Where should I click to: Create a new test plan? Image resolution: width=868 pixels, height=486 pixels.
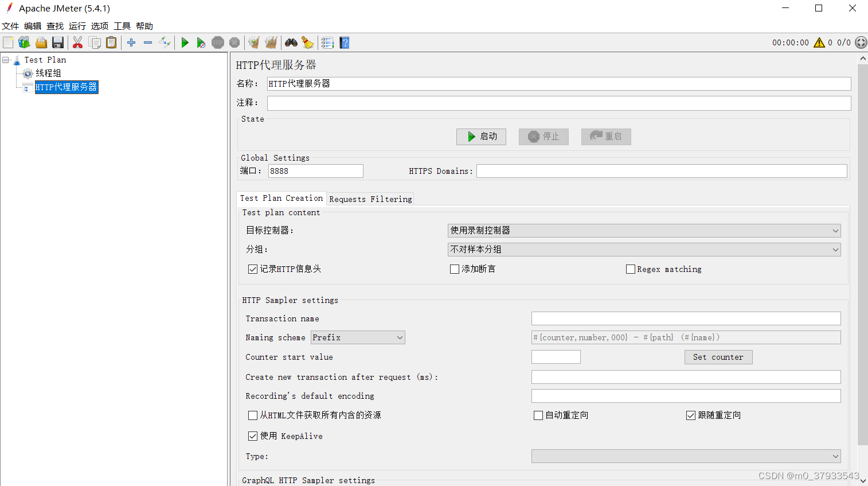pos(8,42)
